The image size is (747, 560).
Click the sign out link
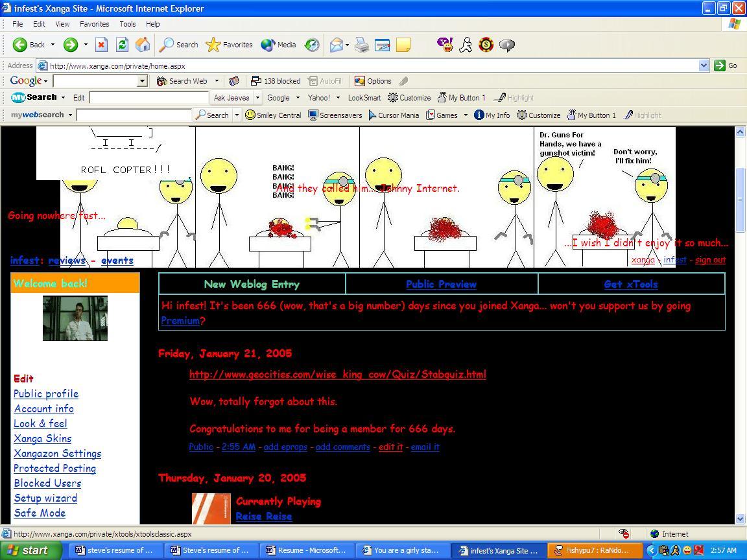click(710, 260)
